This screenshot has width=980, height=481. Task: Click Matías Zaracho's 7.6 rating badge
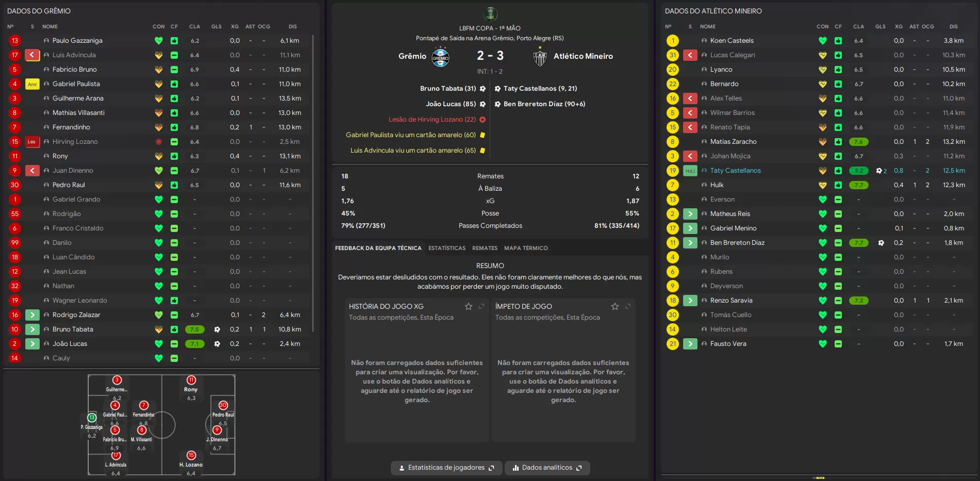click(858, 142)
